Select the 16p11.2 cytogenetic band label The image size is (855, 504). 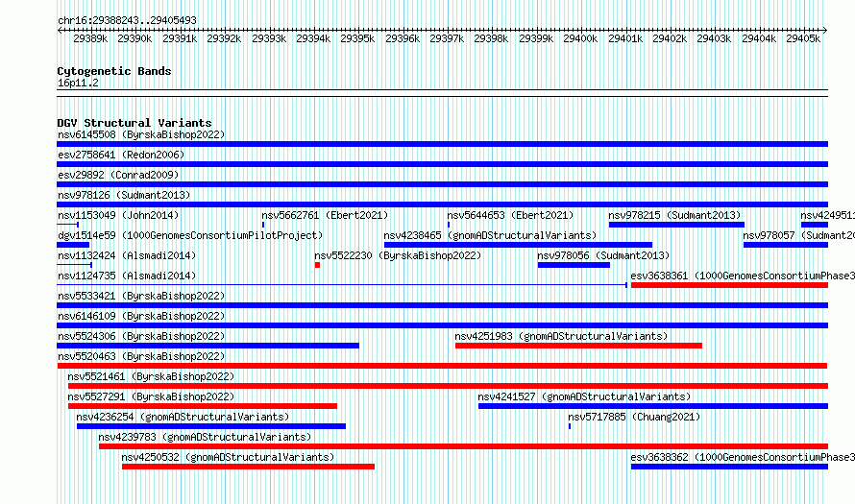click(x=78, y=83)
